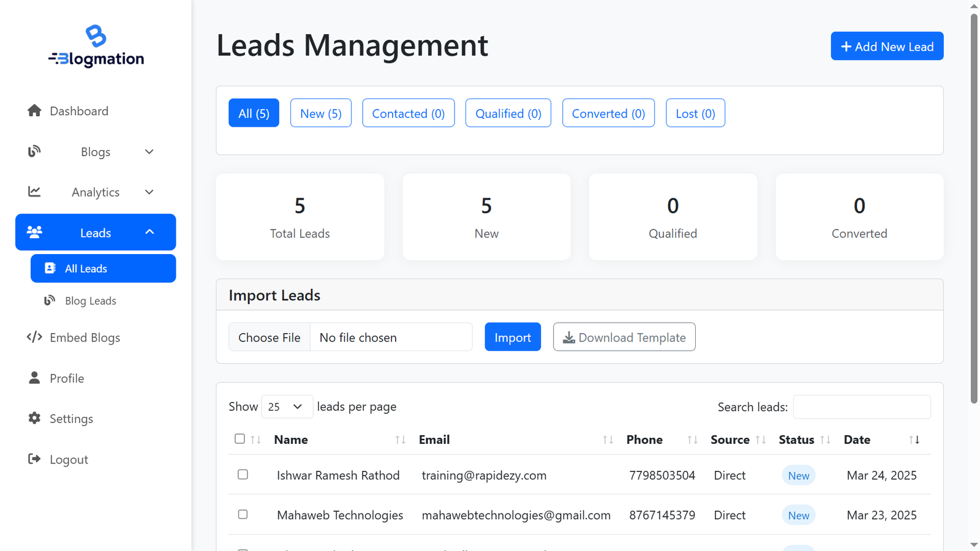Click Add New Lead
This screenshot has height=551, width=980.
click(x=887, y=46)
